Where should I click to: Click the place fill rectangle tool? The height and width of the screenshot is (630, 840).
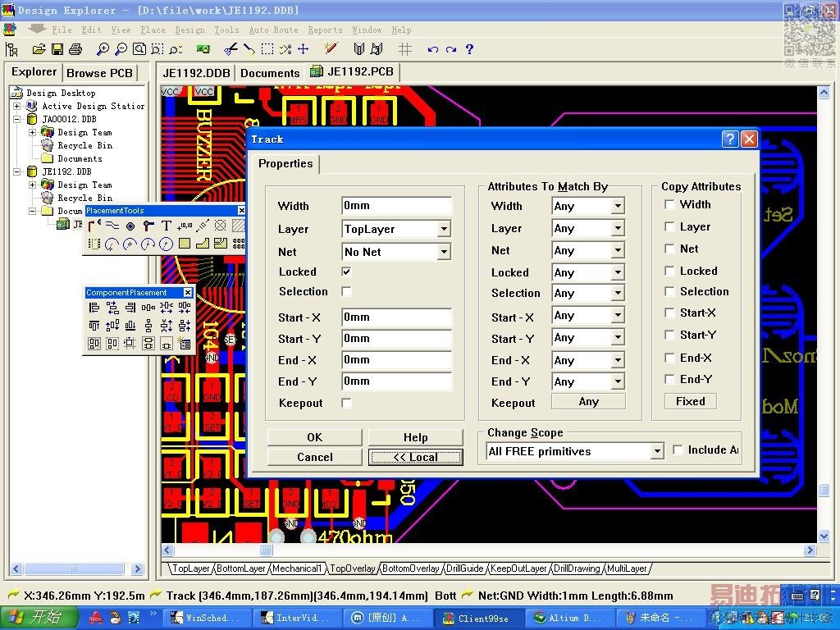click(x=185, y=244)
